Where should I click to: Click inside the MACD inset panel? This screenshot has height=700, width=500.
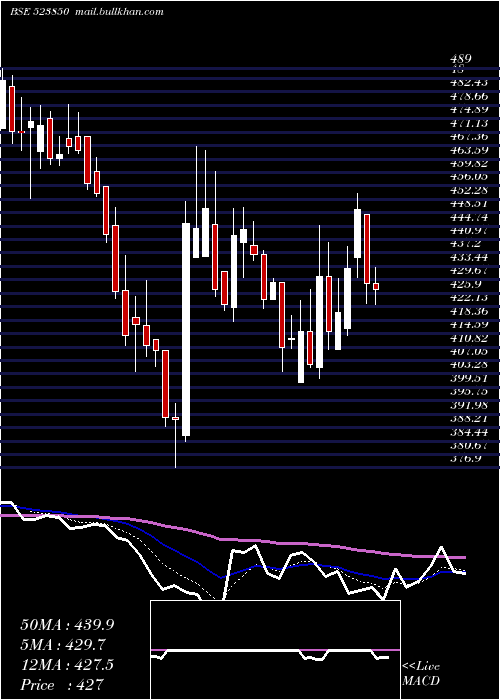click(275, 650)
